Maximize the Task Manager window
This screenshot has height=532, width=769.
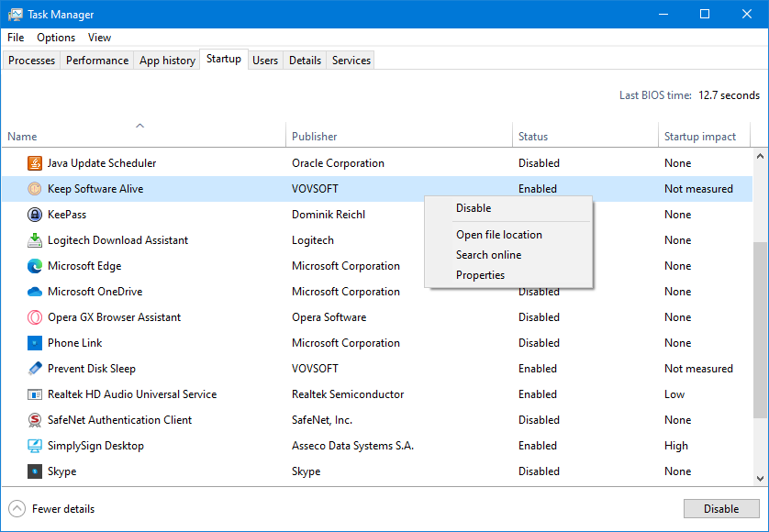pos(705,15)
